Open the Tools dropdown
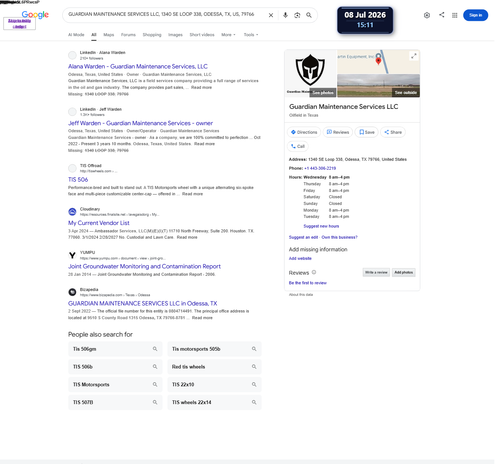The height and width of the screenshot is (464, 500). point(251,35)
